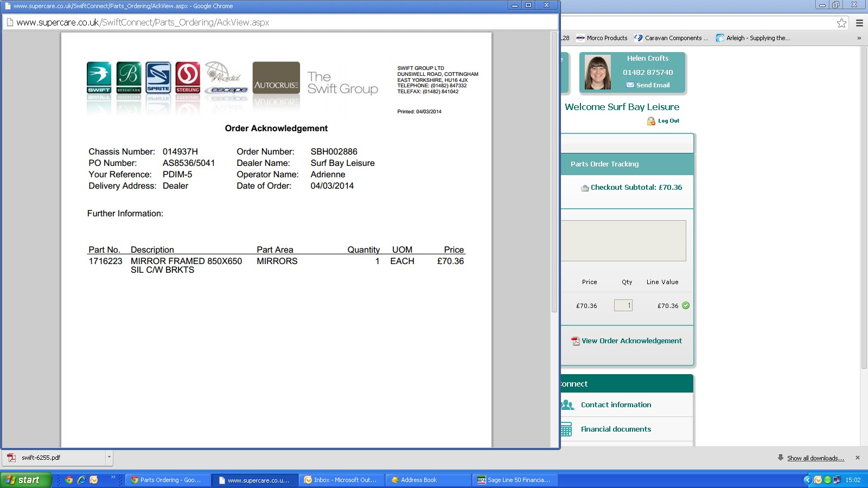Click the Swift brand logo
The image size is (868, 488).
(x=99, y=78)
